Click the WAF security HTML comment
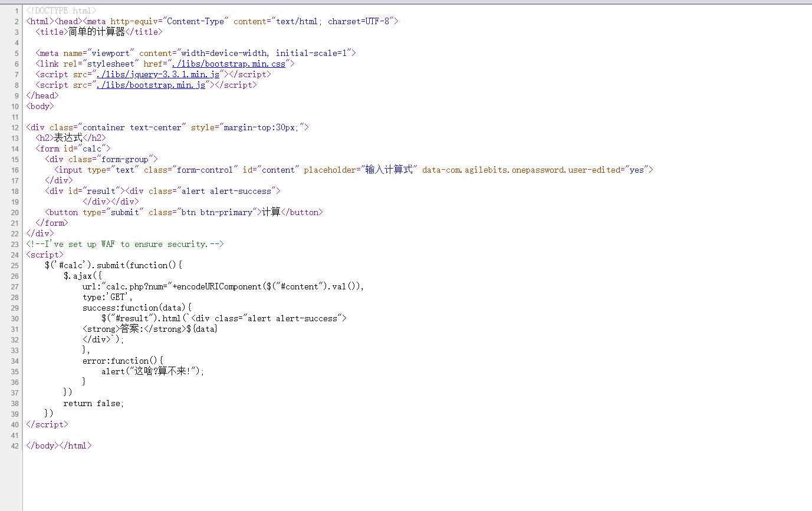 (x=125, y=244)
